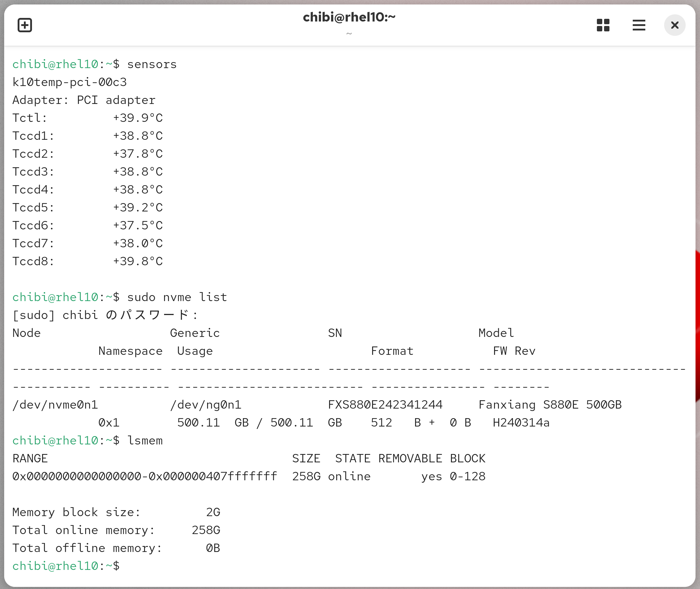Click the Memory block size line
Viewport: 700px width, 589px height.
76,512
